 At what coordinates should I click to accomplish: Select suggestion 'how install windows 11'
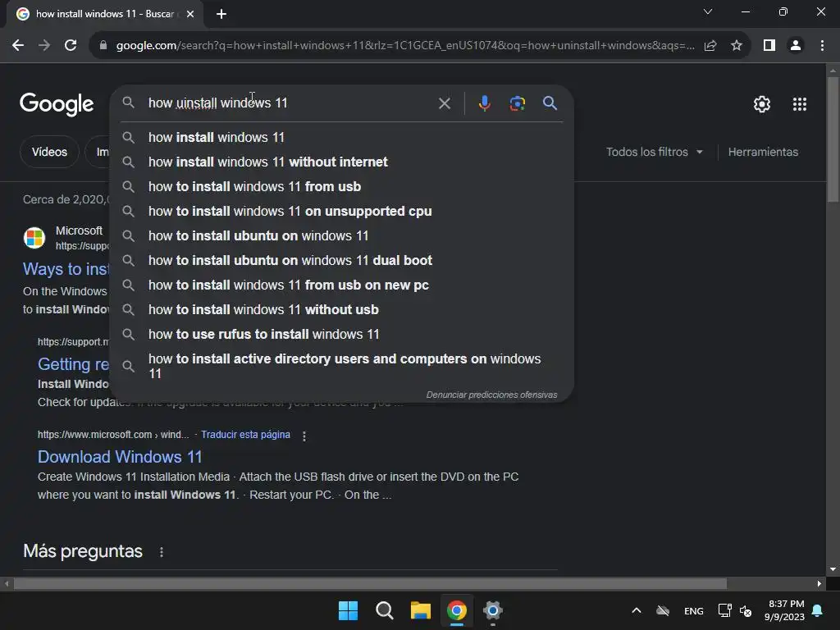(x=342, y=138)
